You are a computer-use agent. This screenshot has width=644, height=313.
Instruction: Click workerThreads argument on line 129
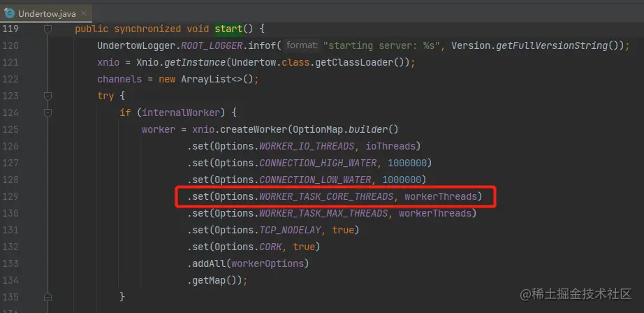441,197
